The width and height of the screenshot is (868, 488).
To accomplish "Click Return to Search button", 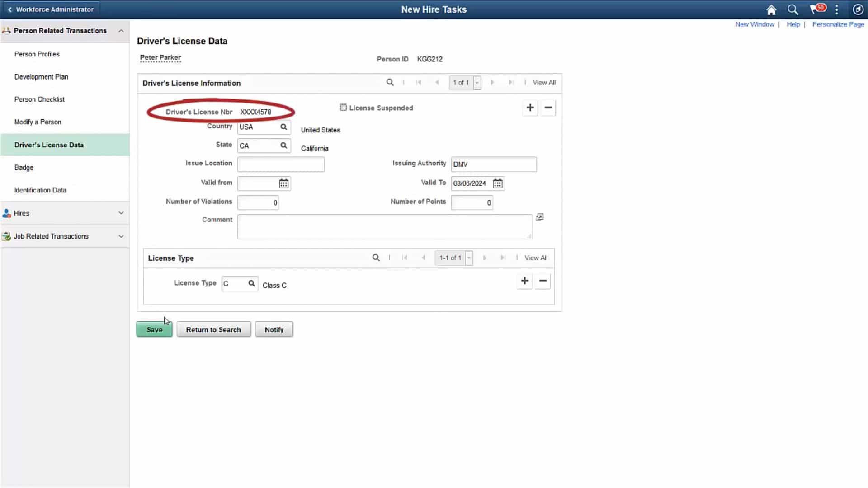I will pyautogui.click(x=213, y=330).
